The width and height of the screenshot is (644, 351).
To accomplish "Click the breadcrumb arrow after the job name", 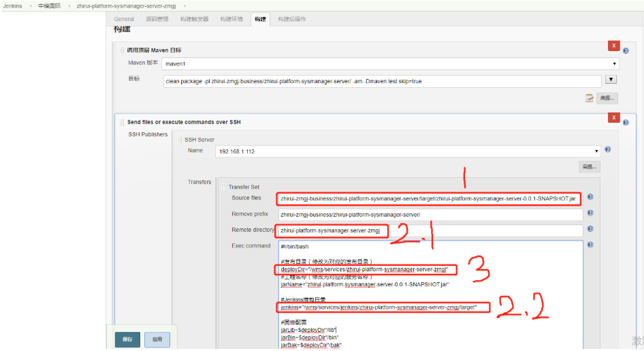I will [184, 5].
